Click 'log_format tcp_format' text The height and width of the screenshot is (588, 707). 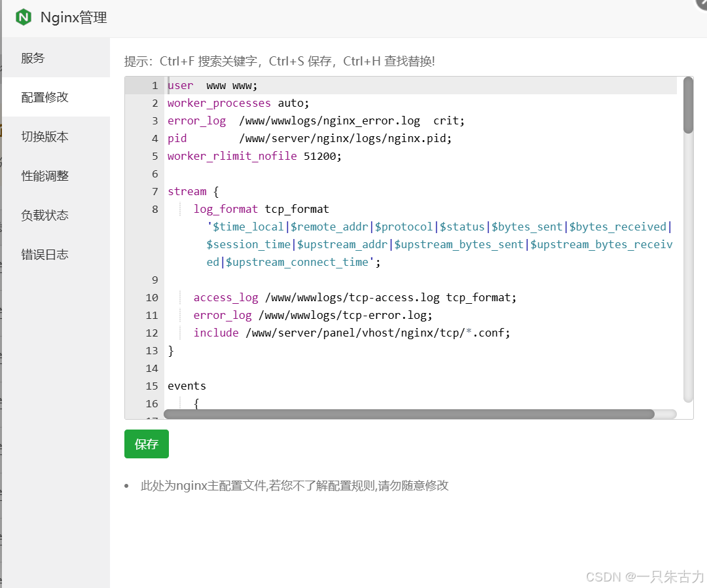(261, 209)
